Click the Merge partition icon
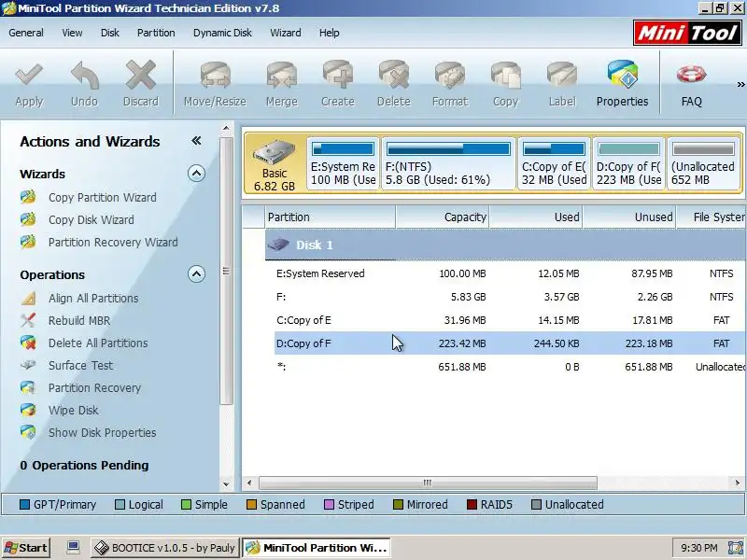The height and width of the screenshot is (560, 747). pos(282,75)
